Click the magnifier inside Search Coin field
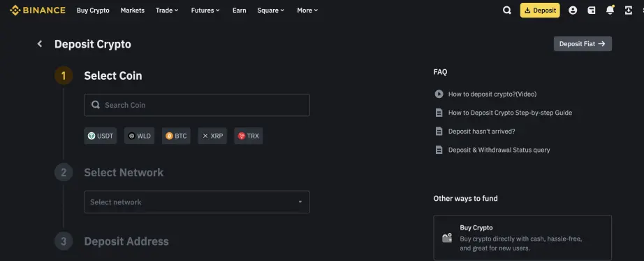 tap(96, 105)
